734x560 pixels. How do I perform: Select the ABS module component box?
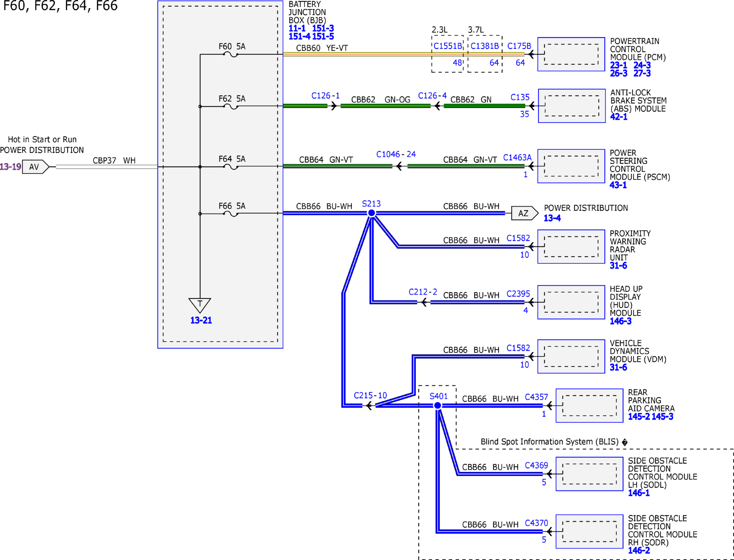pyautogui.click(x=572, y=106)
